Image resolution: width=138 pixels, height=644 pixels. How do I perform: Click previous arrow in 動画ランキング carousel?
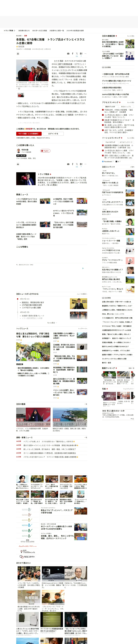[x=103, y=375]
